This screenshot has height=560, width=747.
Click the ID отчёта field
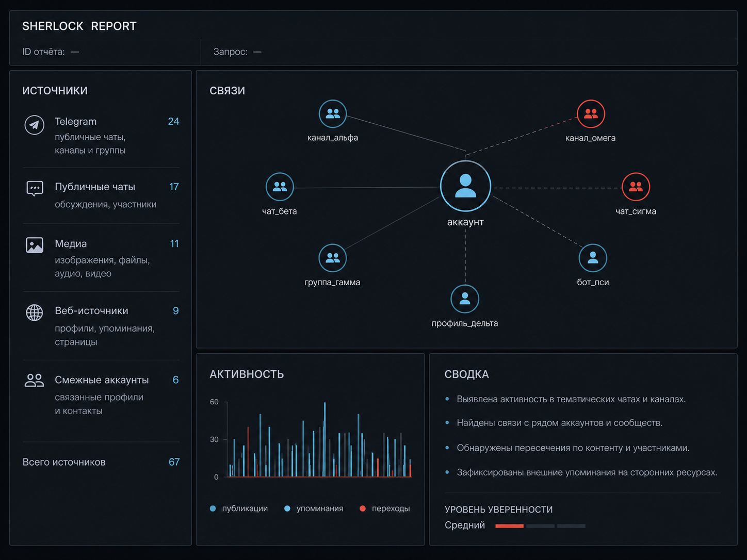click(x=51, y=52)
